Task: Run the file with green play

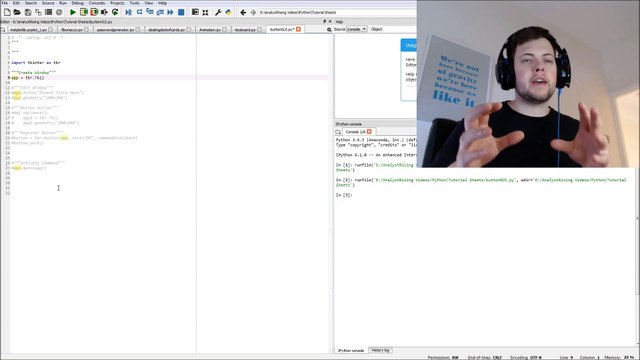Action: [73, 12]
